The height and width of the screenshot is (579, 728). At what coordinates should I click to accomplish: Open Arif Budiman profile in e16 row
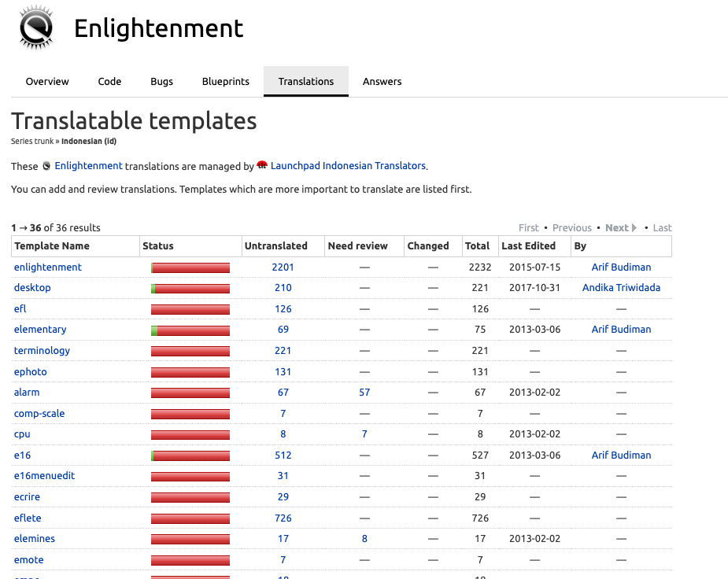pyautogui.click(x=621, y=455)
